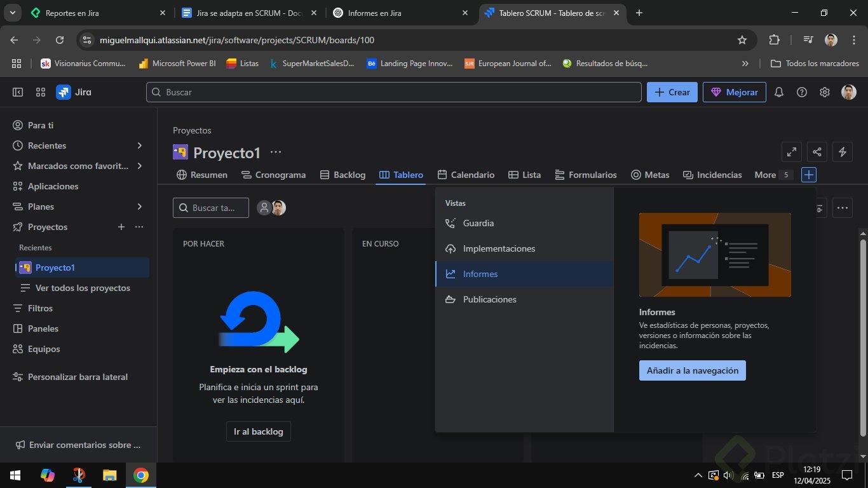The width and height of the screenshot is (868, 488).
Task: Click the plus icon to add a view
Action: pos(808,175)
